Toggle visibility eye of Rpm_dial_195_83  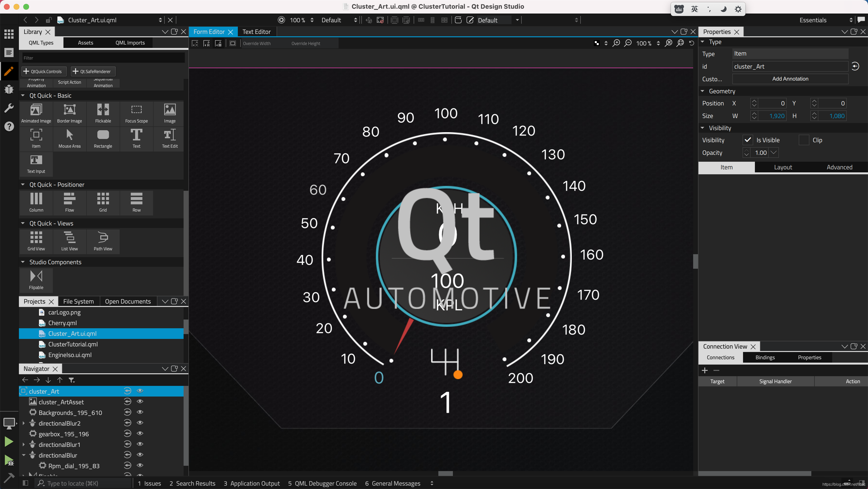pos(140,466)
